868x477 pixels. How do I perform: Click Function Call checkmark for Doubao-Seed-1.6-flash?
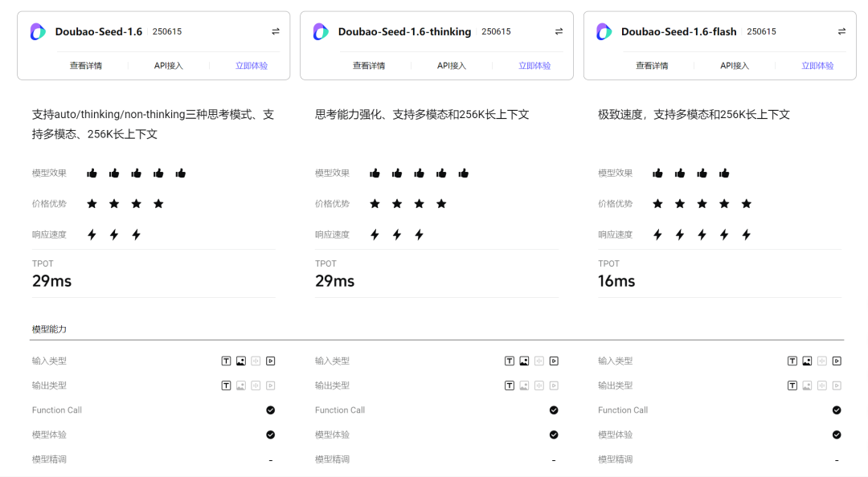(x=837, y=410)
